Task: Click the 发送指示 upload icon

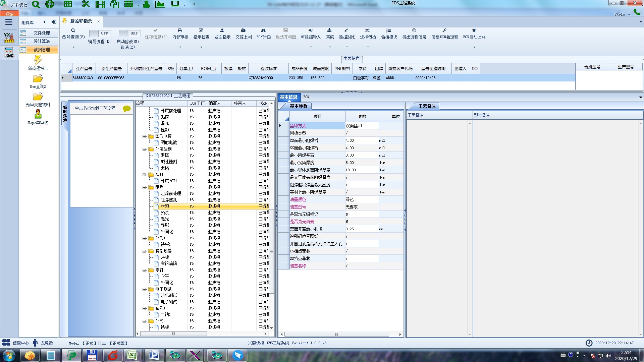Action: 222,31
